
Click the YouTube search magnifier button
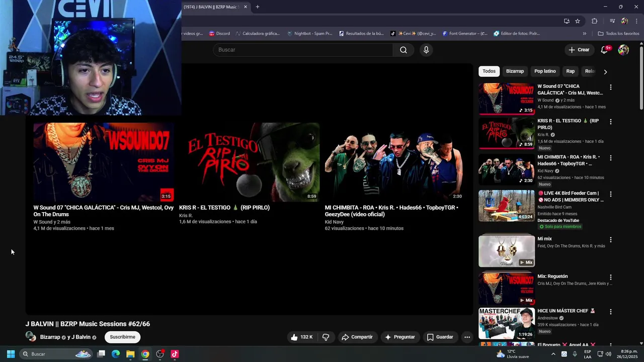tap(403, 50)
